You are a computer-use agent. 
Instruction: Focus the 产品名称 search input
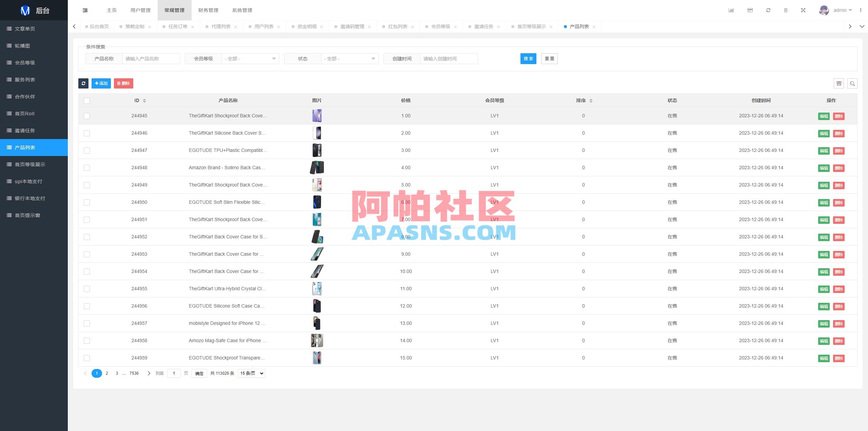[151, 59]
